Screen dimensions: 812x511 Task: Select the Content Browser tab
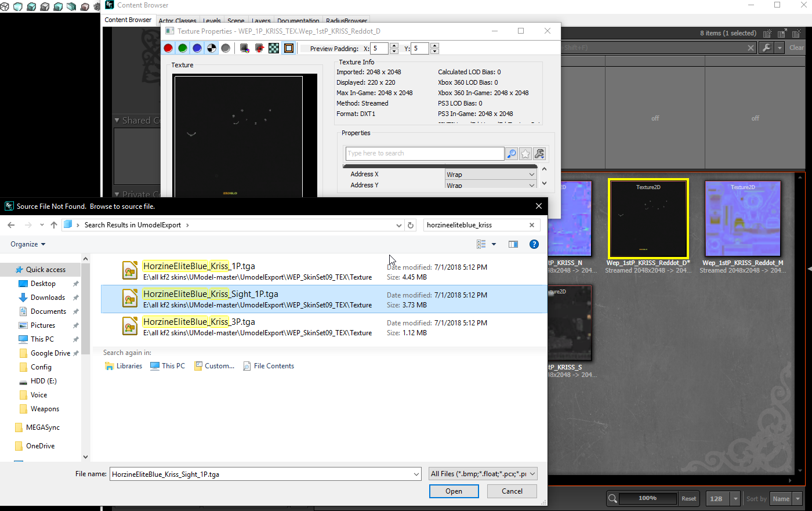pos(128,20)
